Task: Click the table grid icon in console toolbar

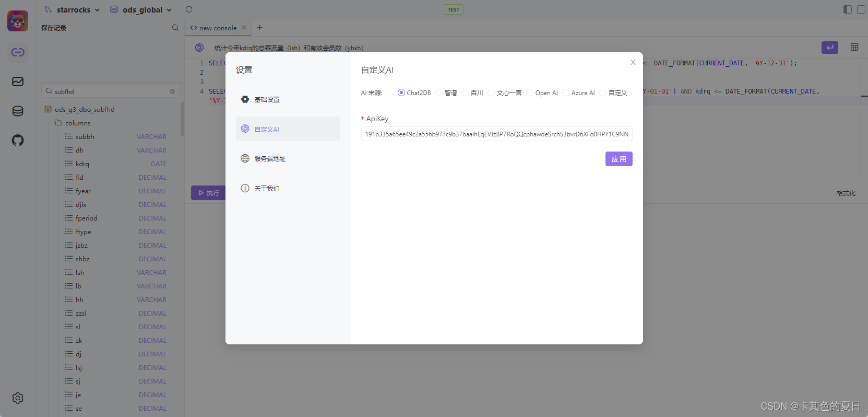Action: tap(854, 47)
